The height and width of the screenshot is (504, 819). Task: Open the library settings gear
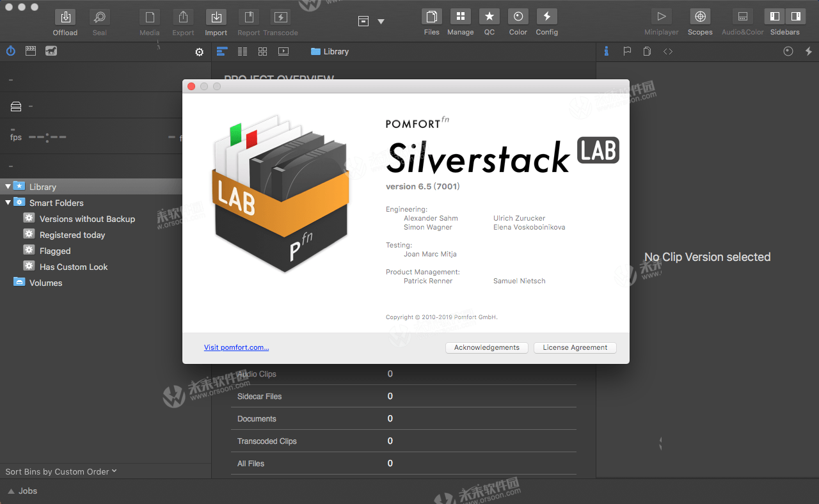[199, 52]
